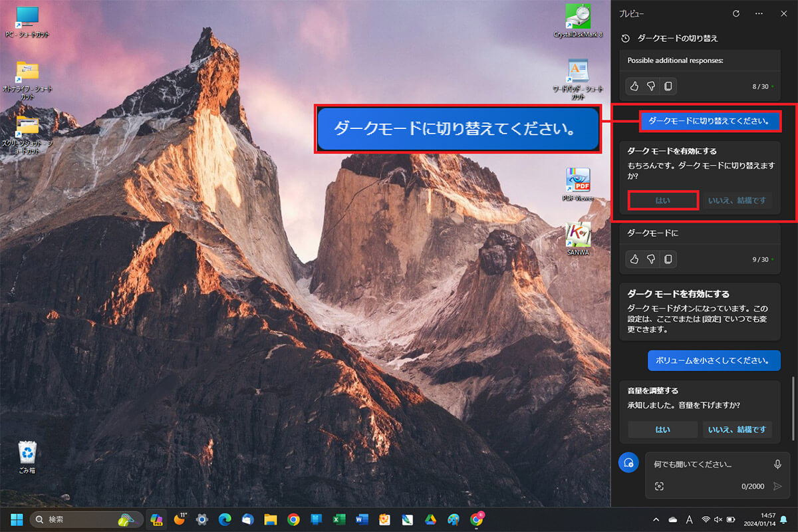
Task: Open Google Drive from the taskbar
Action: click(x=430, y=519)
